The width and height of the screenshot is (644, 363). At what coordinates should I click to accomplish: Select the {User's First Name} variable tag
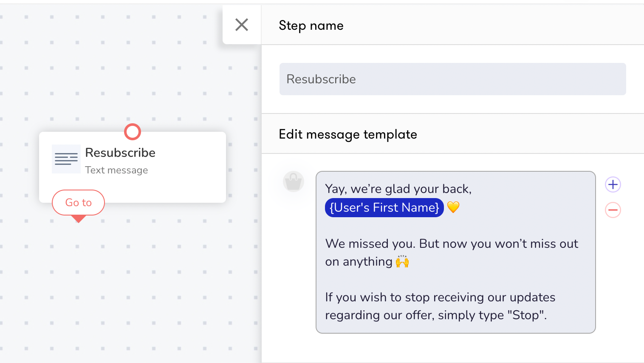tap(384, 207)
